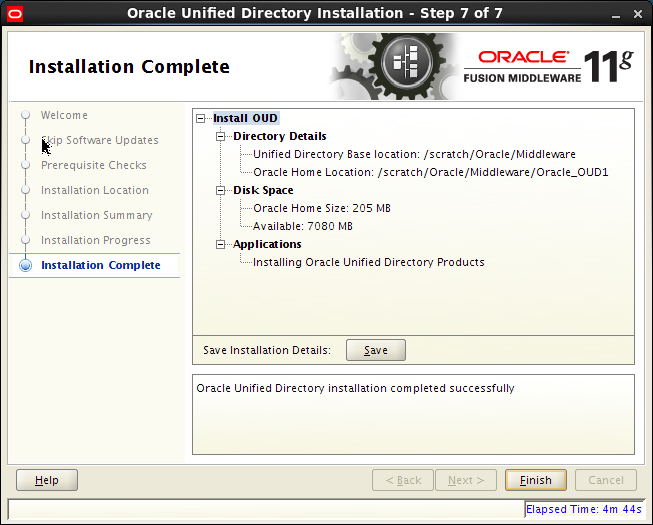
Task: Collapse the Applications node
Action: pyautogui.click(x=220, y=244)
